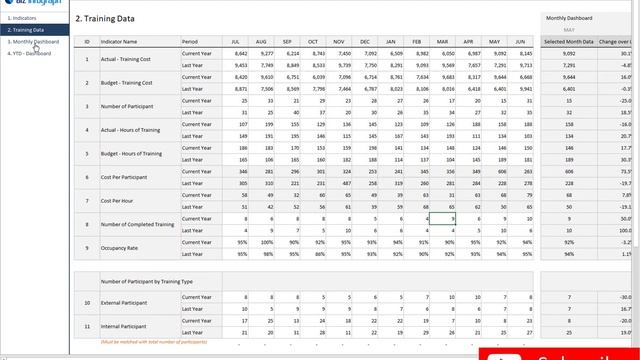Click 'Number of Participant by Training Type' header

point(147,282)
